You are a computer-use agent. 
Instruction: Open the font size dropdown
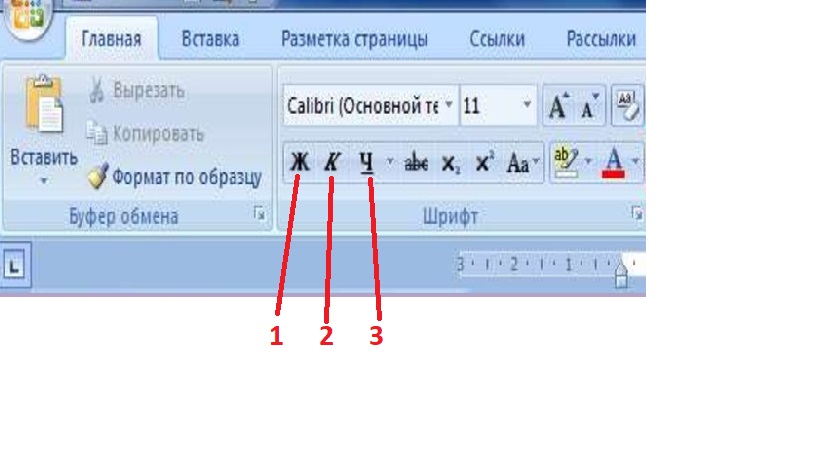[x=528, y=106]
